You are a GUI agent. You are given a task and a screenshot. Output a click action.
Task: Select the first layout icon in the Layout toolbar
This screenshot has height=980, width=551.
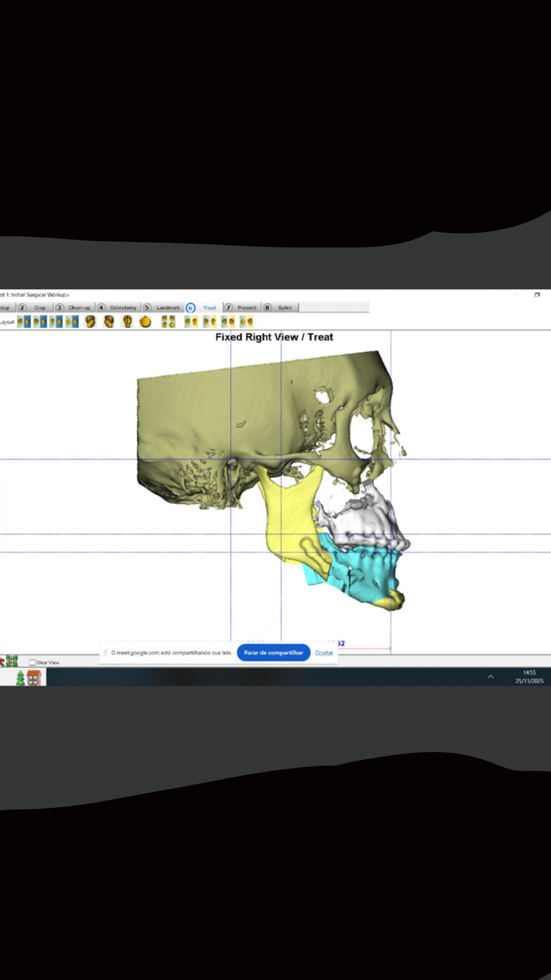24,322
